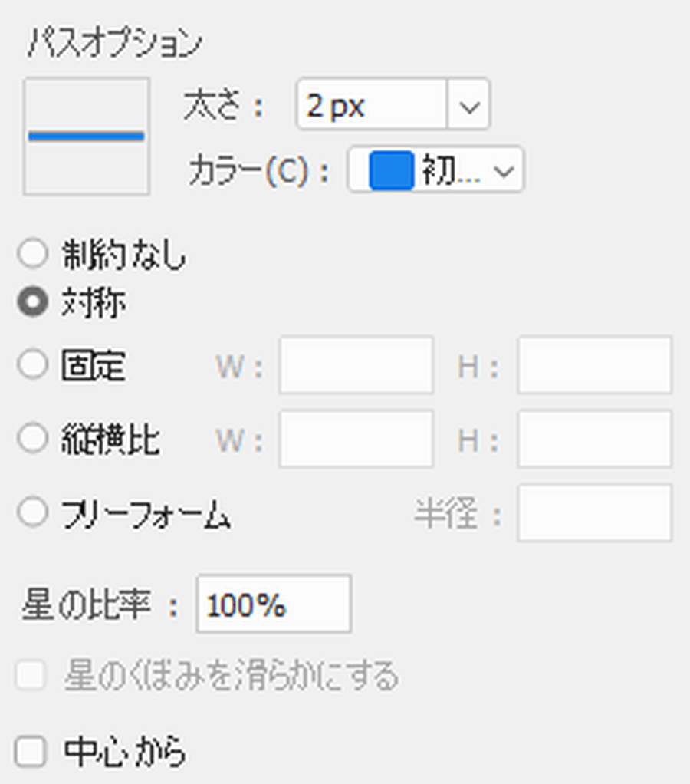Select the フリーフォーム radio button
Screen dimensions: 690x784
[32, 512]
